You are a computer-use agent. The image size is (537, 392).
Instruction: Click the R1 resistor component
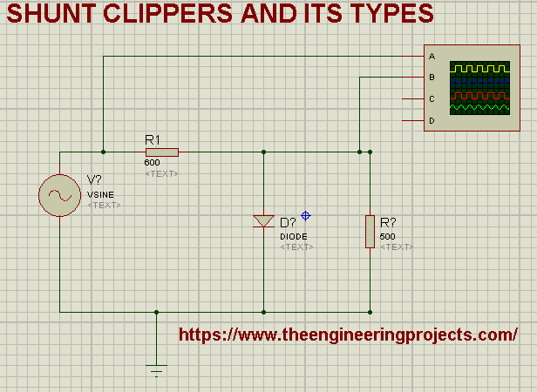point(162,152)
